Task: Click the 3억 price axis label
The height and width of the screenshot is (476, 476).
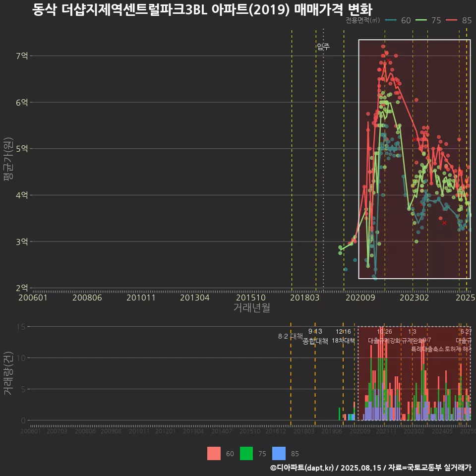Action: coord(22,241)
